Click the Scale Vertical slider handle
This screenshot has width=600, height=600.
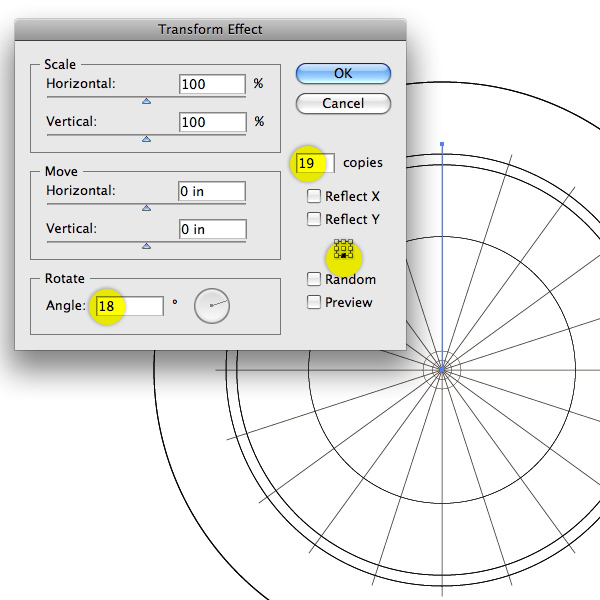coord(146,139)
